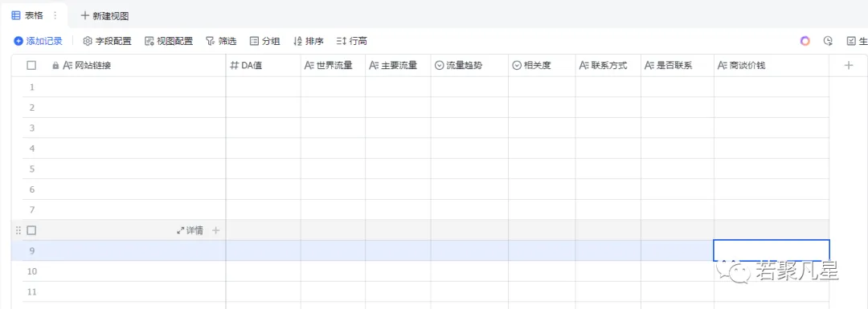Viewport: 868px width, 309px height.
Task: Open 详情 for the hovered row
Action: (x=190, y=230)
